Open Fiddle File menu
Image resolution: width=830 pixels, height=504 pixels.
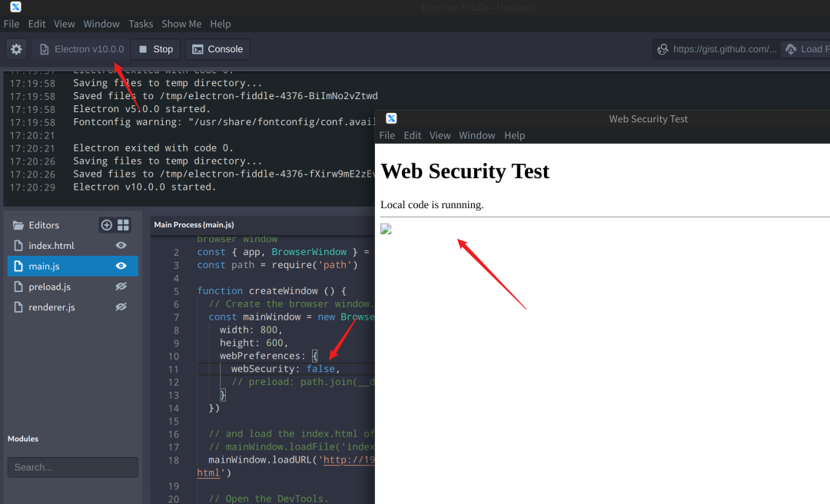(11, 24)
